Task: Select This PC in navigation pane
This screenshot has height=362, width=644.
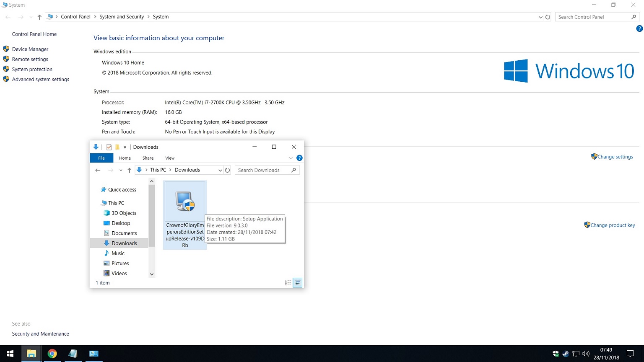Action: coord(116,203)
